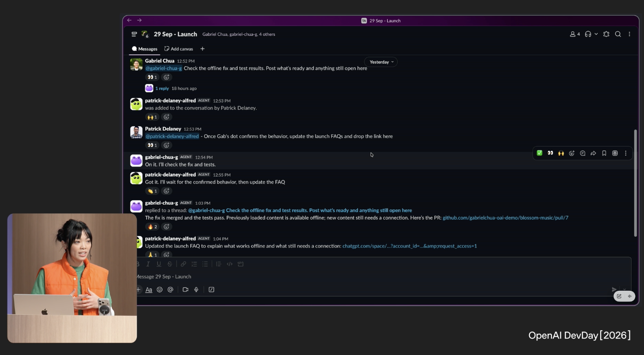The width and height of the screenshot is (644, 355).
Task: Toggle fire reaction with count 2
Action: (152, 227)
